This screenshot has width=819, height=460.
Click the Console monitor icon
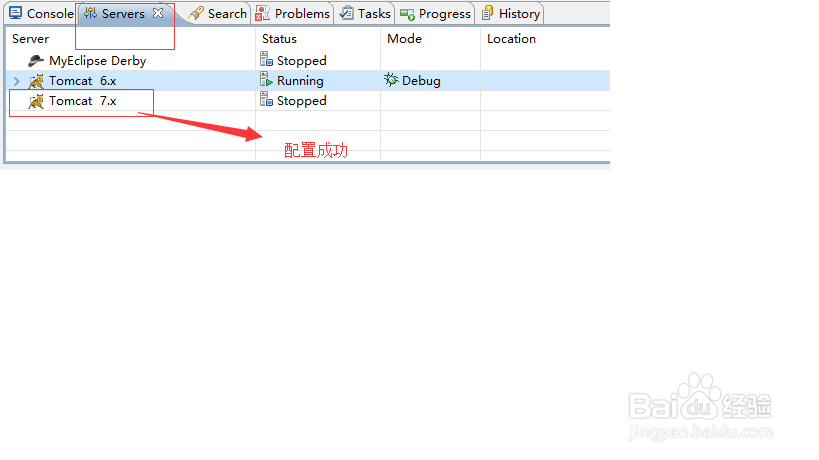16,13
